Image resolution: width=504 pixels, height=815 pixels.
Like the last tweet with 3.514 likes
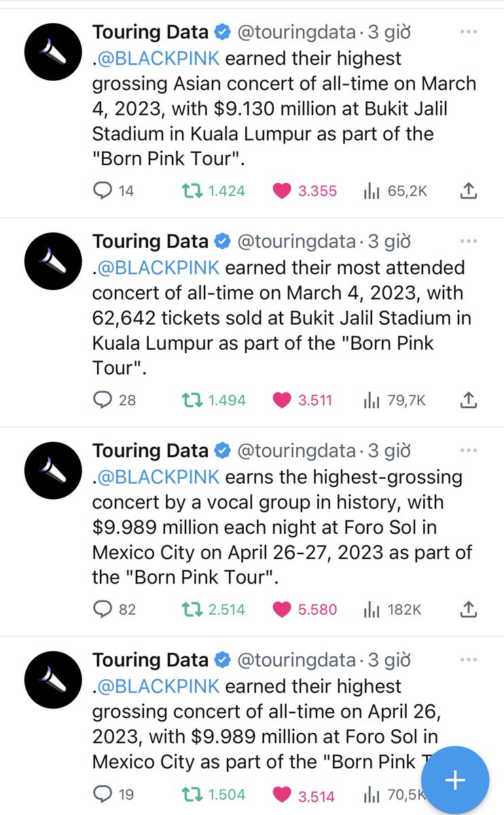click(281, 794)
